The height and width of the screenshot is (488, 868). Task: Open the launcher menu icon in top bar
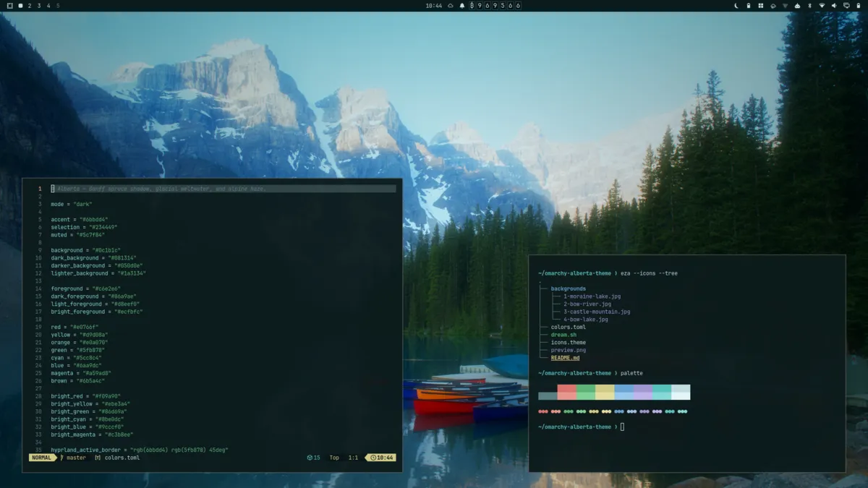point(9,6)
